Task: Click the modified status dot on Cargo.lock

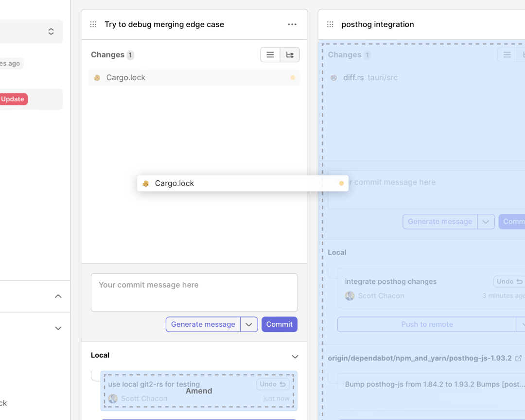Action: tap(293, 78)
